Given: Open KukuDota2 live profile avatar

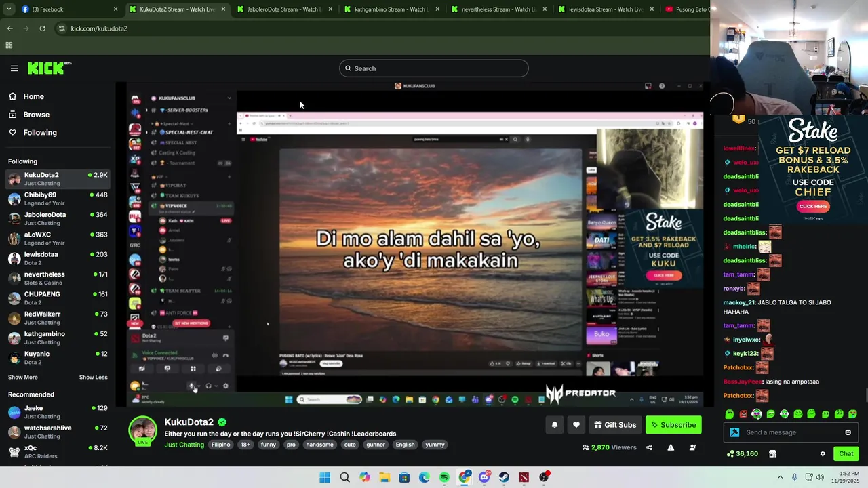Looking at the screenshot, I should click(x=143, y=431).
